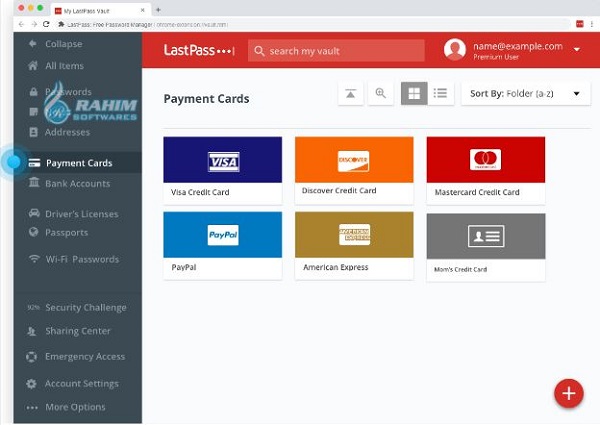This screenshot has width=600, height=425.
Task: Open Account Settings
Action: [x=82, y=384]
